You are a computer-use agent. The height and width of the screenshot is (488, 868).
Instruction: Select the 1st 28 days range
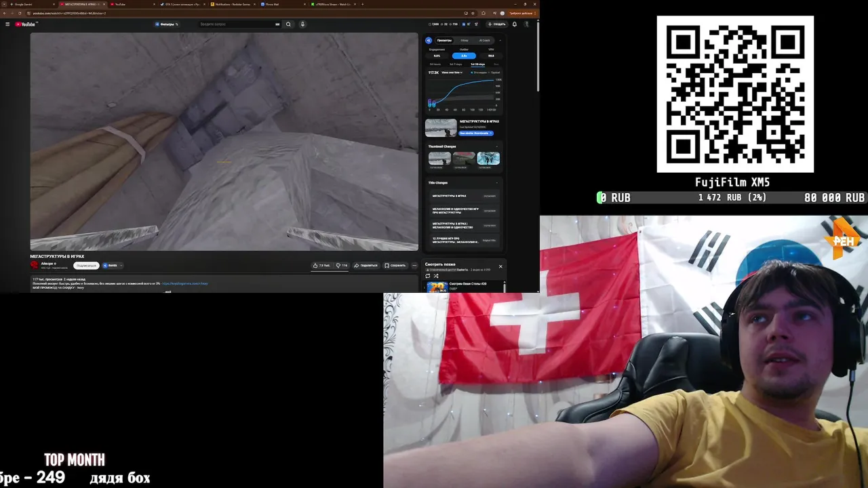click(477, 64)
